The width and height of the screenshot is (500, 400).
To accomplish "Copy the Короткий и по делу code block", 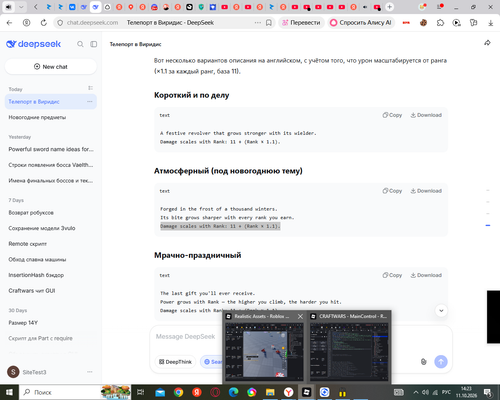I will (392, 115).
